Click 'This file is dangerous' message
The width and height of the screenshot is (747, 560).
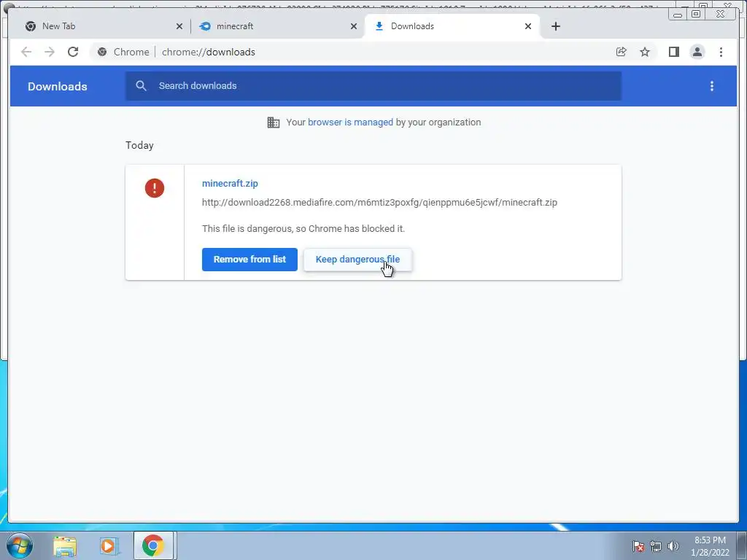[303, 228]
